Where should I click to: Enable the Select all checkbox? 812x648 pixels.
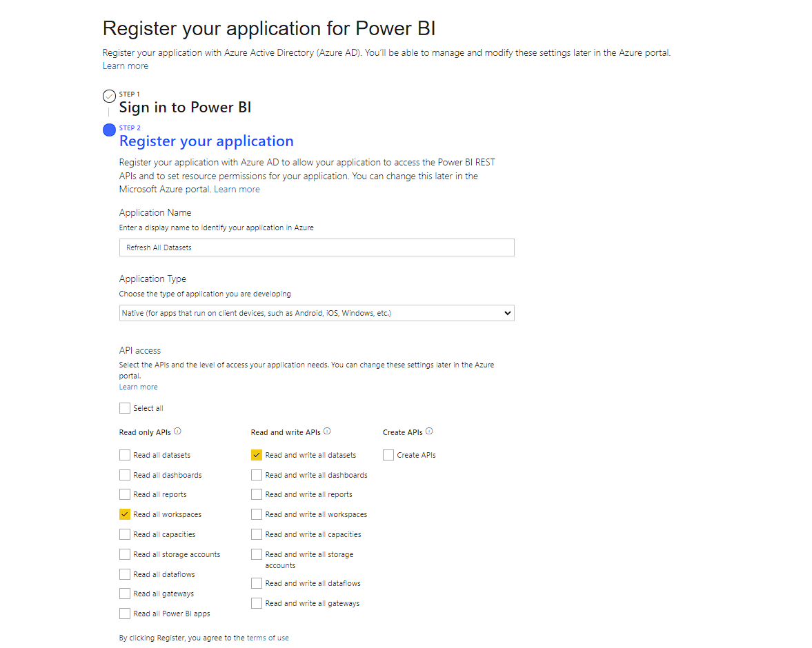(124, 407)
